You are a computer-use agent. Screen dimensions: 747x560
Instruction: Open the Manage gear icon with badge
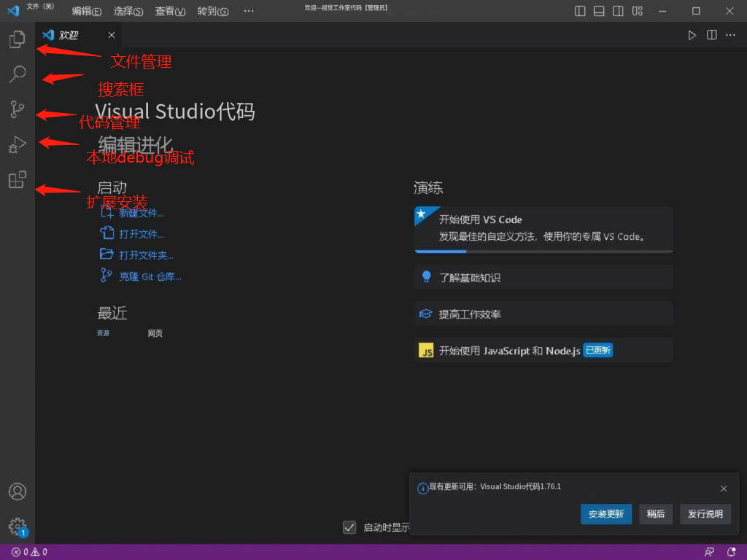[18, 526]
